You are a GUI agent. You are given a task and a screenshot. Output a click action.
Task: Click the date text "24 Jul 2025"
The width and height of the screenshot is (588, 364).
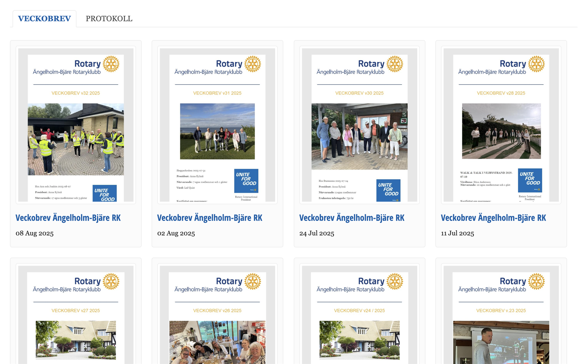[317, 233]
